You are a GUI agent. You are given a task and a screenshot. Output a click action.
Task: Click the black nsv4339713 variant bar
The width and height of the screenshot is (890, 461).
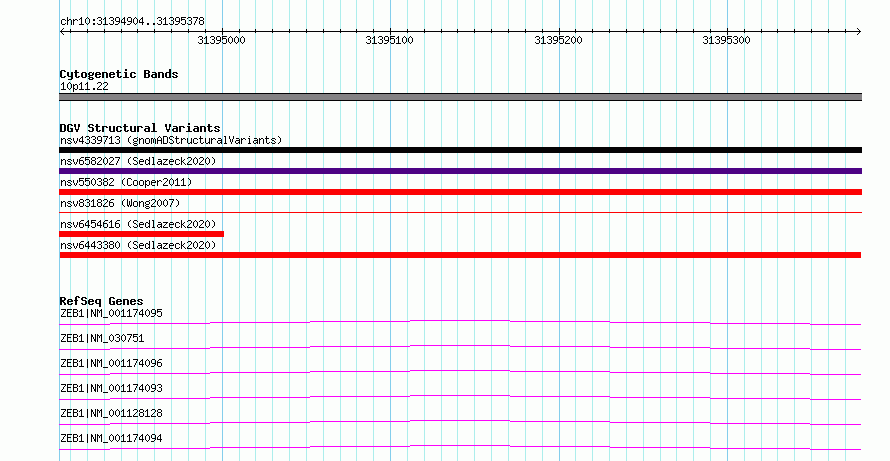tap(460, 150)
